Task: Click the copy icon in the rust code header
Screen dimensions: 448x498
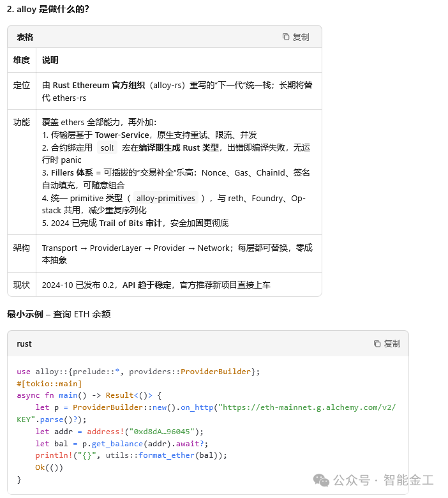Action: click(377, 343)
